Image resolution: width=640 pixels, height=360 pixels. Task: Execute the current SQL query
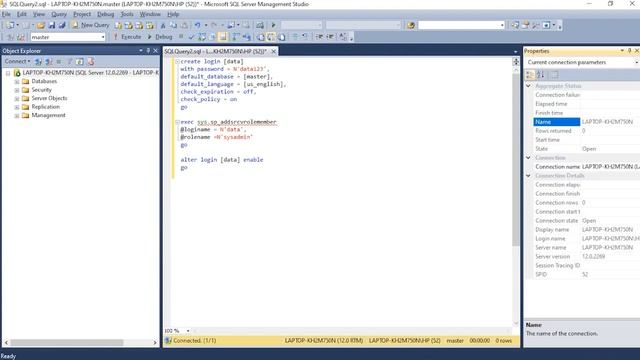[127, 37]
